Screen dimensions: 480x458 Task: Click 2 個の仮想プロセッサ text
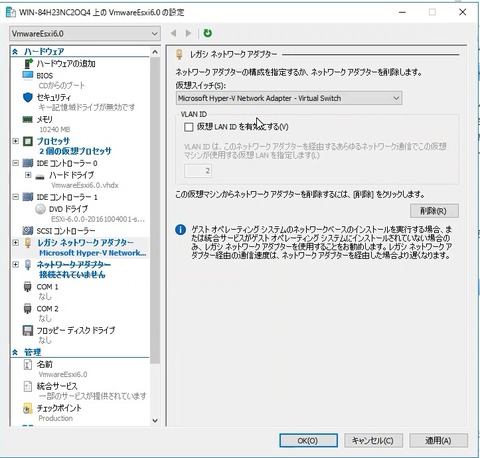coord(76,151)
